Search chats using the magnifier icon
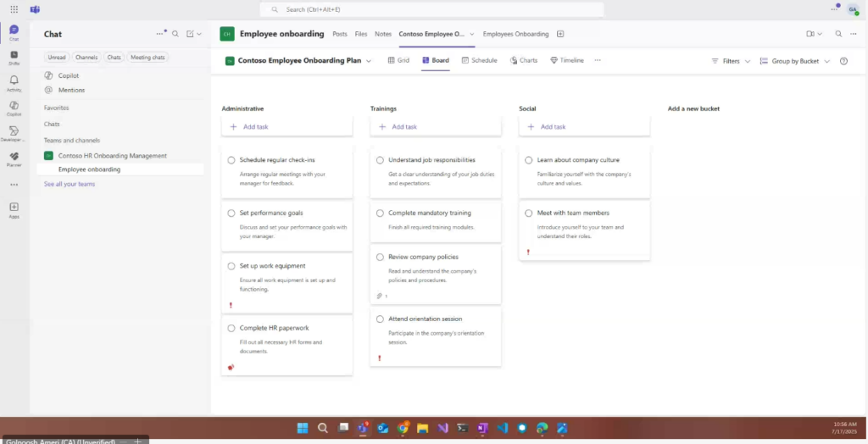 click(175, 34)
